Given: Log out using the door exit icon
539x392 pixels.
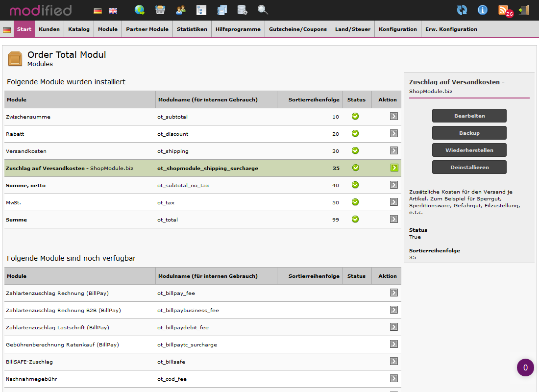Looking at the screenshot, I should 524,10.
